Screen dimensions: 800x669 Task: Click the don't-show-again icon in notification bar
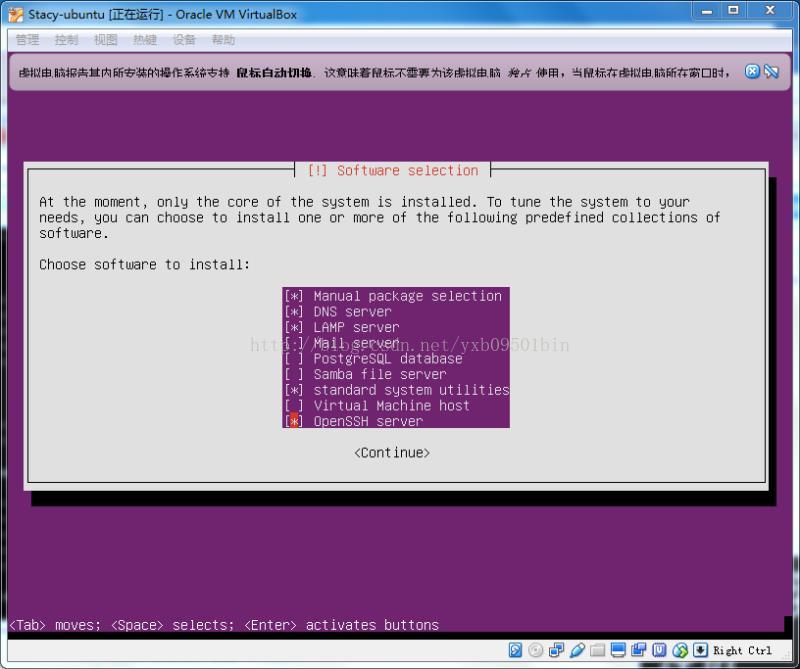771,71
